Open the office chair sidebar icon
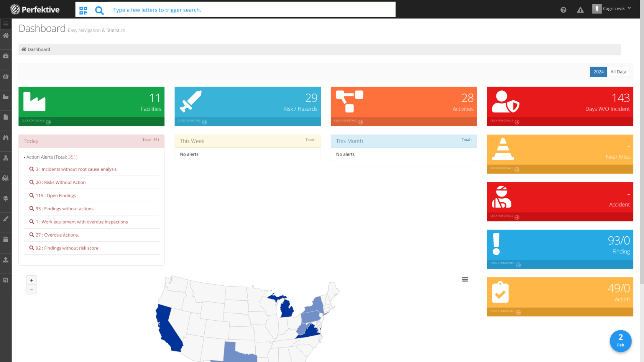 (6, 198)
